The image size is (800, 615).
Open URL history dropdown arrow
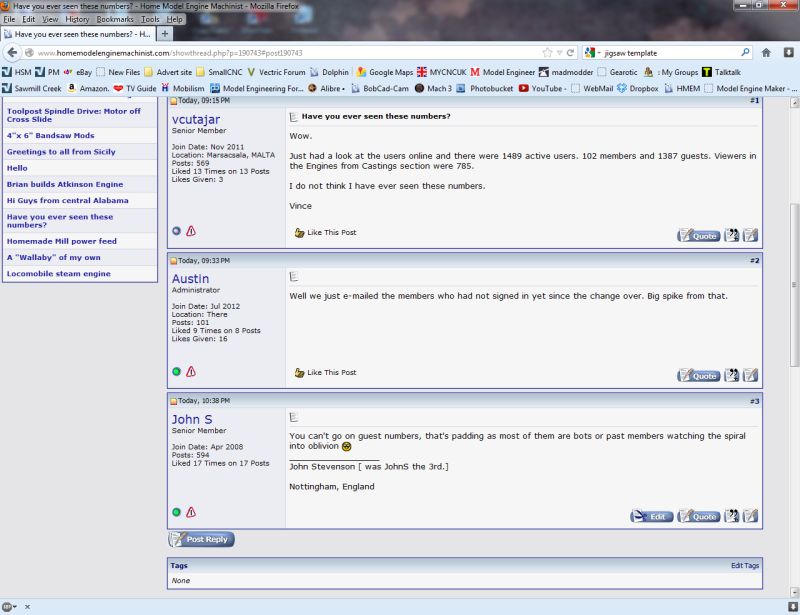pos(560,53)
